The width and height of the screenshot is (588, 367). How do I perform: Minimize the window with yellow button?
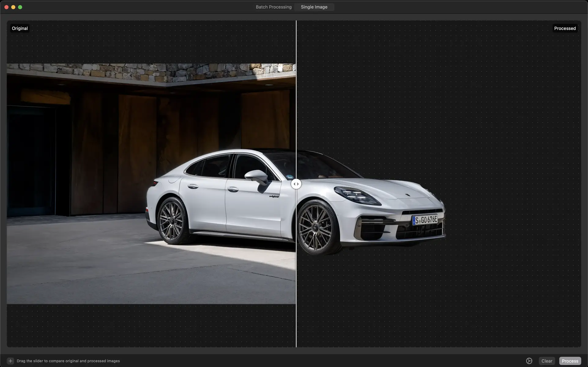tap(13, 7)
